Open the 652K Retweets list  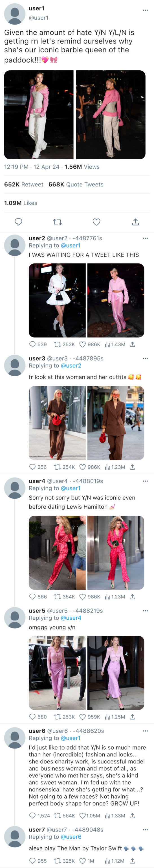click(23, 184)
